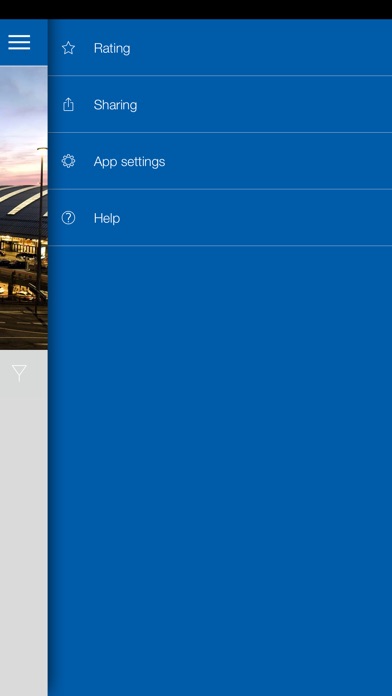This screenshot has height=696, width=392.
Task: Tap the Sharing text label
Action: click(115, 105)
